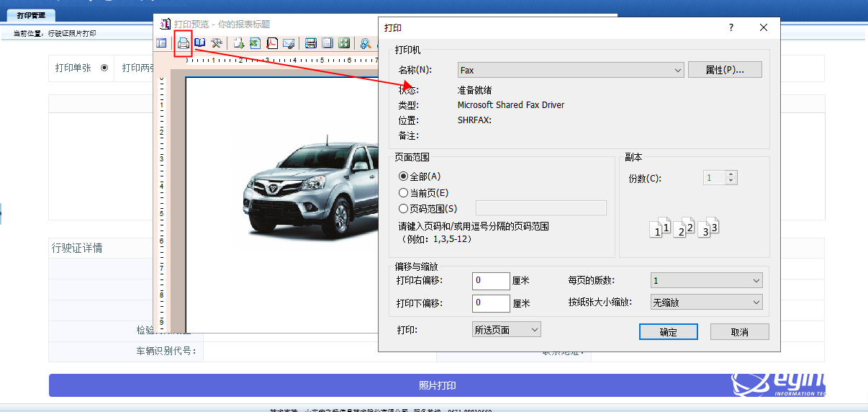868x412 pixels.
Task: Click the 请键入页码 hint text
Action: coord(474,226)
